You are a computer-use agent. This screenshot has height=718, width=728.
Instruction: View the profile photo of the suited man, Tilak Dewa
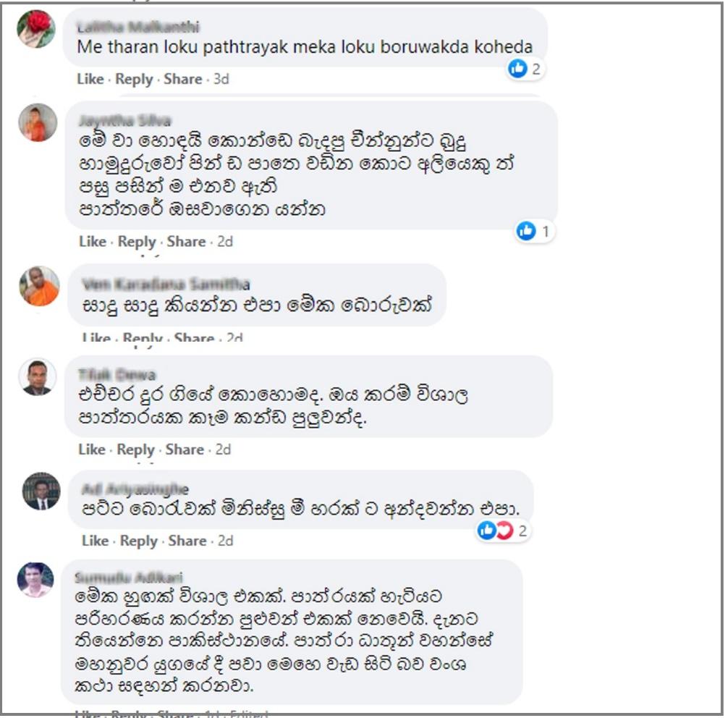pos(38,376)
